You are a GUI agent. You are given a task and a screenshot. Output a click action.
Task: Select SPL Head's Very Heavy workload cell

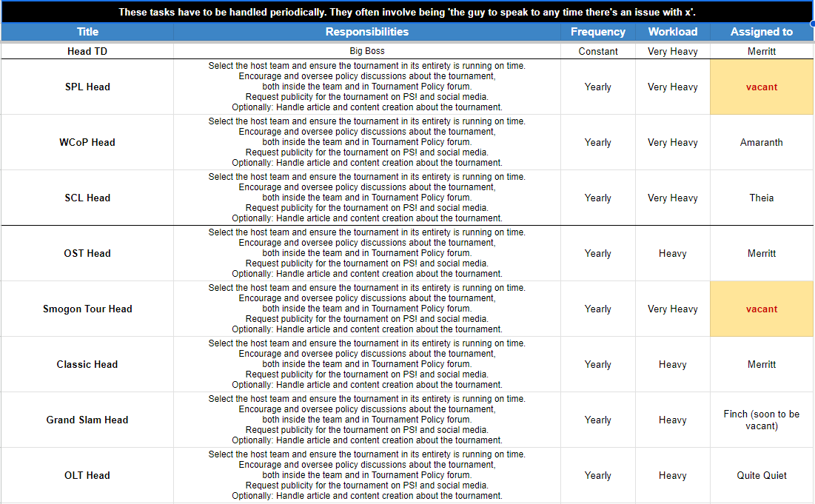pyautogui.click(x=673, y=87)
